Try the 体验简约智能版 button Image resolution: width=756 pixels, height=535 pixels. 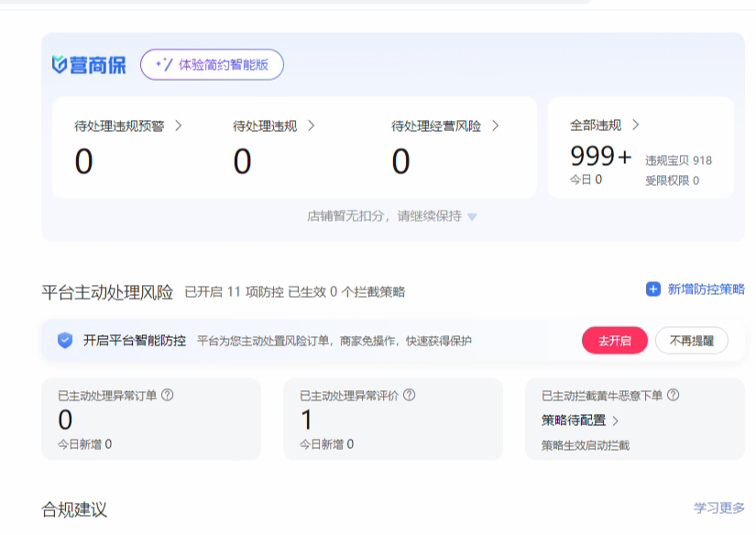click(212, 64)
